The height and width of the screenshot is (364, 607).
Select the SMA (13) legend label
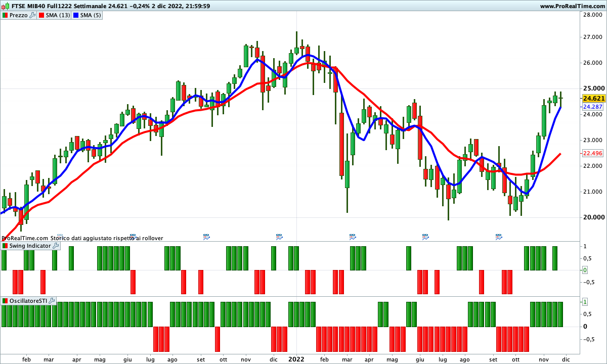pyautogui.click(x=58, y=15)
